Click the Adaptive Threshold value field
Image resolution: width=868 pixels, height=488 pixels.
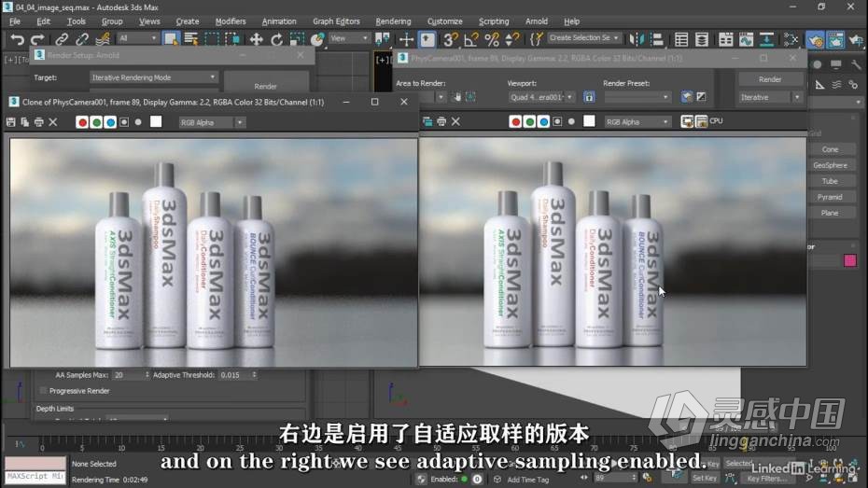coord(234,374)
